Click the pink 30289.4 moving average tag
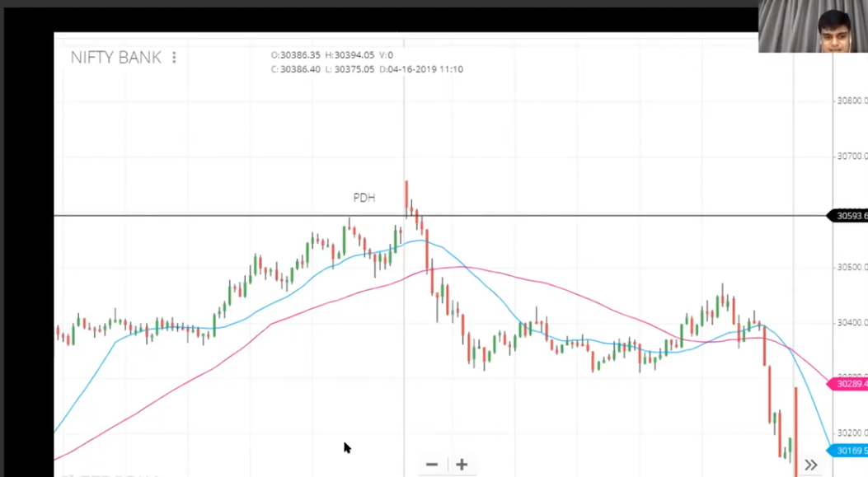The height and width of the screenshot is (477, 868). tap(851, 384)
